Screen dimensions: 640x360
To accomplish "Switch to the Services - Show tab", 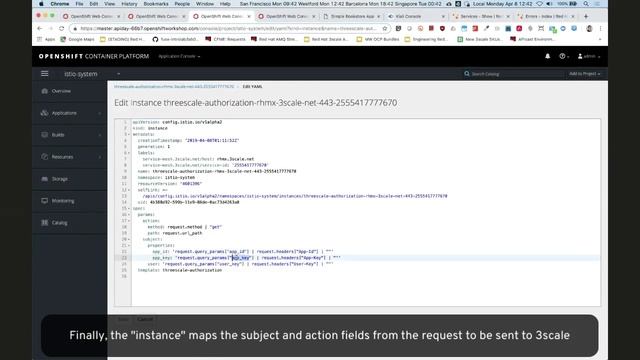I will (x=482, y=16).
